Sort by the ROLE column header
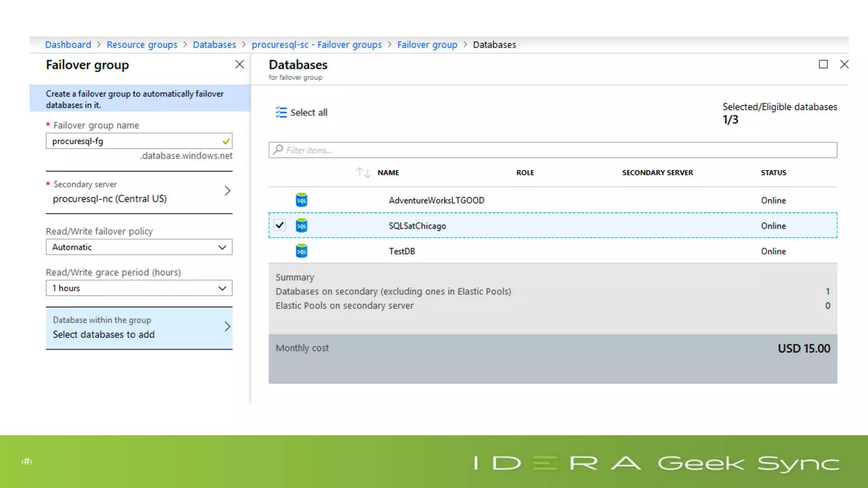 (525, 172)
